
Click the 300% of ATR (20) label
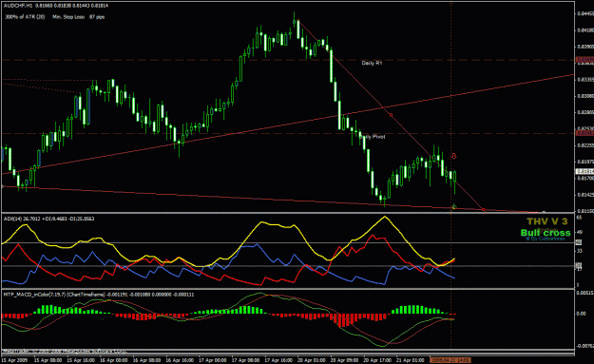25,17
